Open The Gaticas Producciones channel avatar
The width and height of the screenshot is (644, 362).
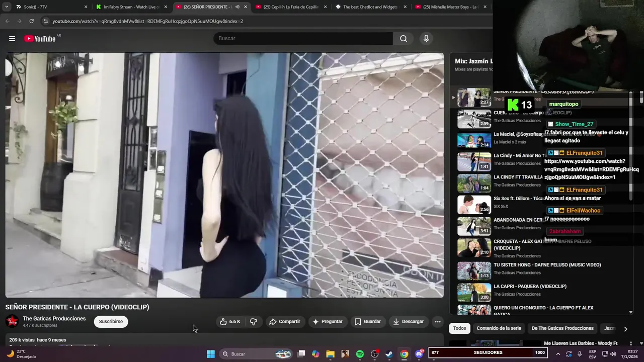pos(12,321)
